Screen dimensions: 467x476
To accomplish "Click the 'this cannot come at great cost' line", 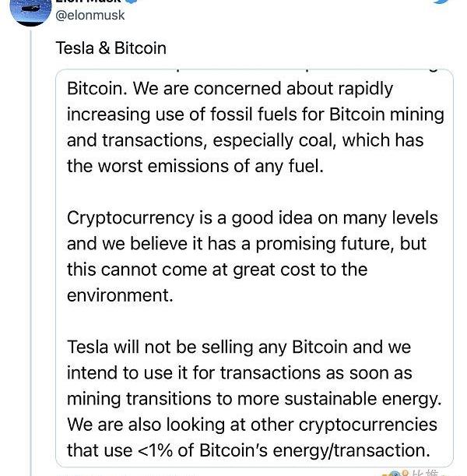I will (x=217, y=270).
